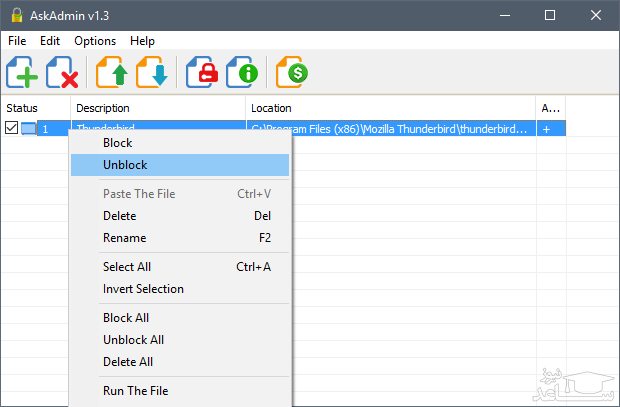Screen dimensions: 620x407
Task: Open the Options menu
Action: point(95,41)
